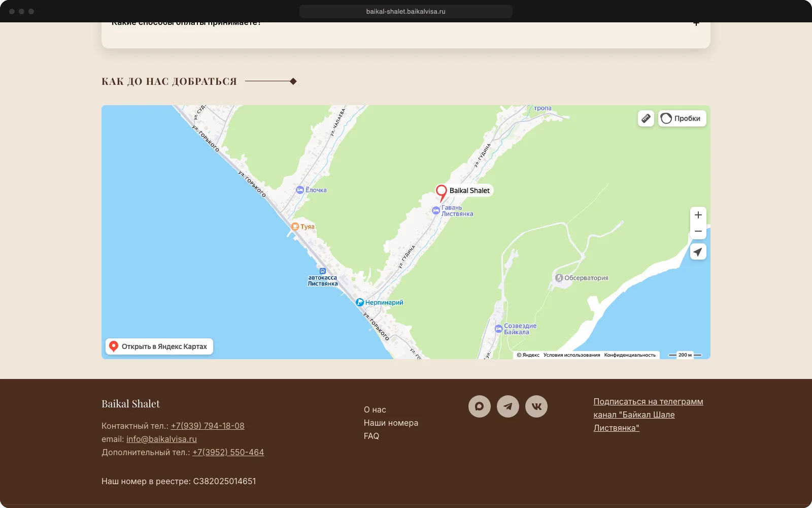Viewport: 812px width, 508px height.
Task: Open the chat messenger footer icon
Action: [x=480, y=406]
